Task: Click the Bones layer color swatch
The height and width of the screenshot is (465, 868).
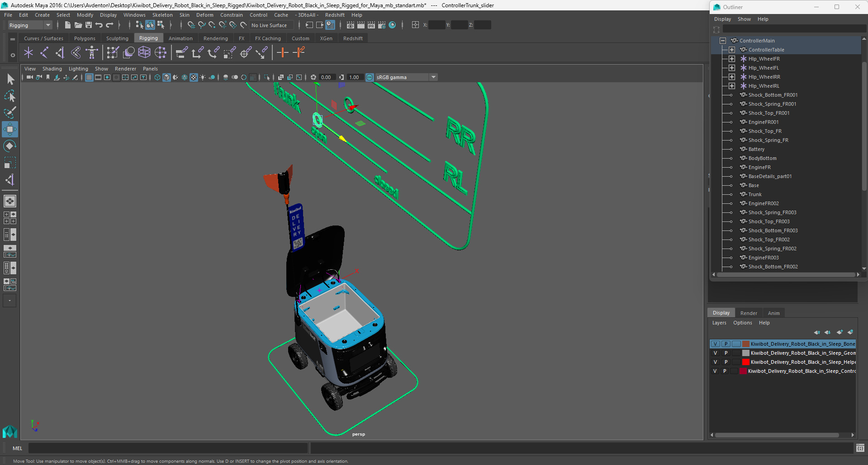Action: (746, 344)
